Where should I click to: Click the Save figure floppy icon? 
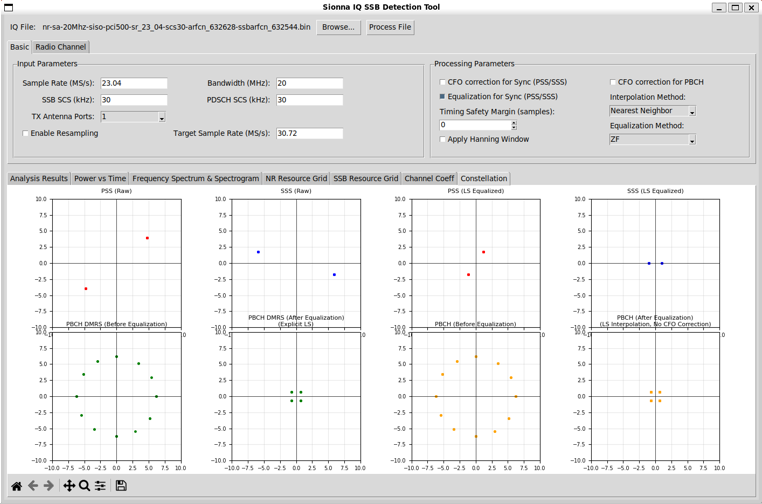pyautogui.click(x=121, y=486)
